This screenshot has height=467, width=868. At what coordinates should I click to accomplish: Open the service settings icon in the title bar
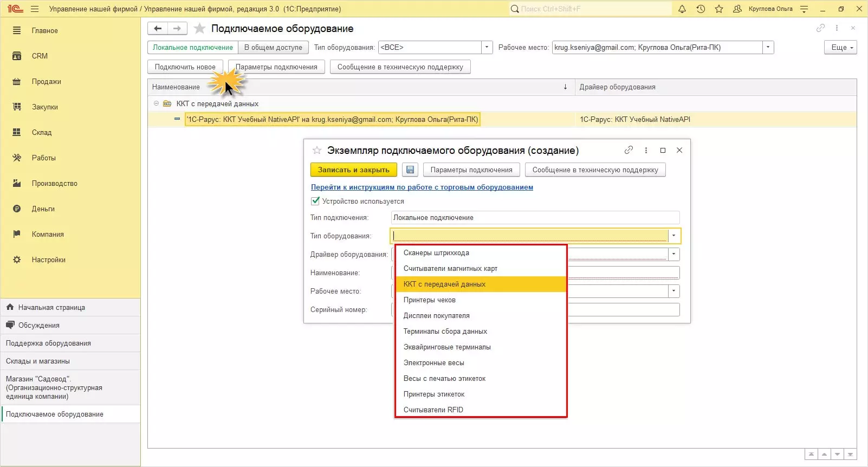click(x=804, y=9)
